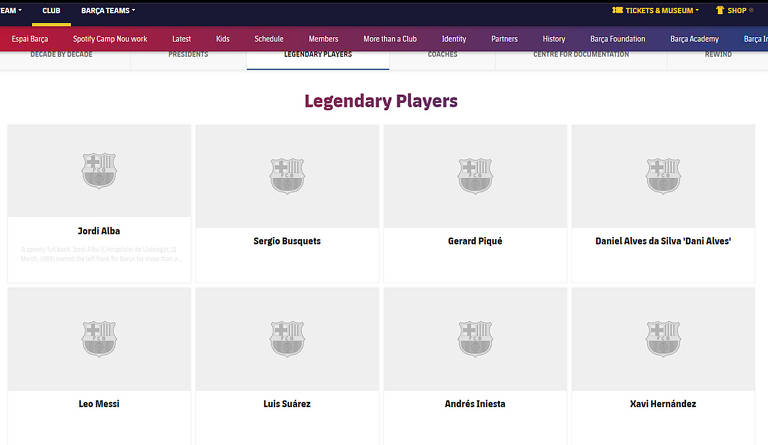
Task: Select Latest in the club submenu
Action: pos(181,39)
